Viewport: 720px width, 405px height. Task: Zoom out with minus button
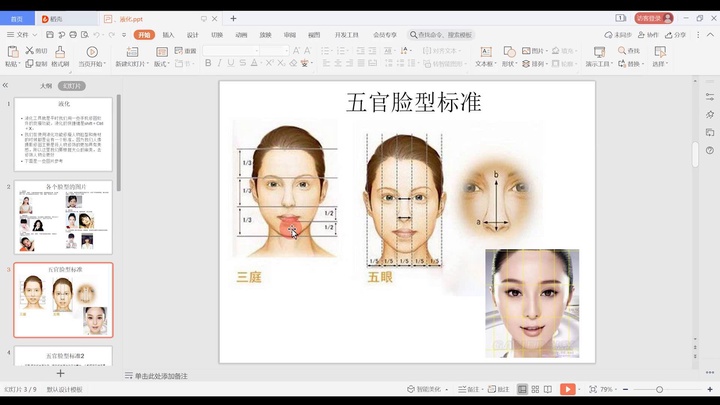(x=625, y=389)
